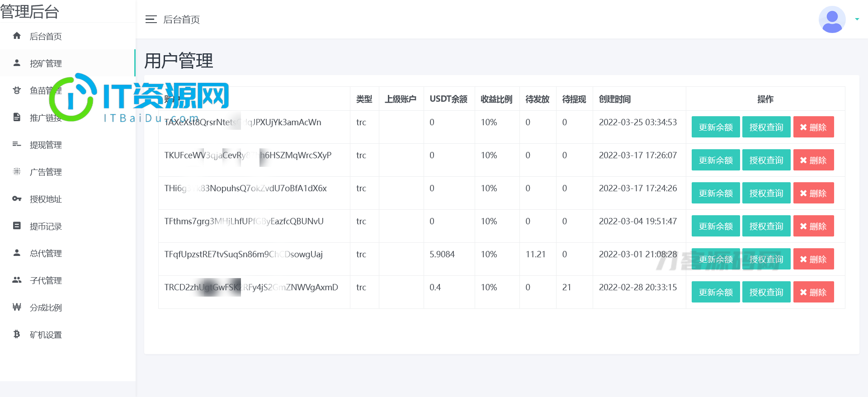Click the account address starting with TKUFceW
This screenshot has width=868, height=397.
(248, 155)
